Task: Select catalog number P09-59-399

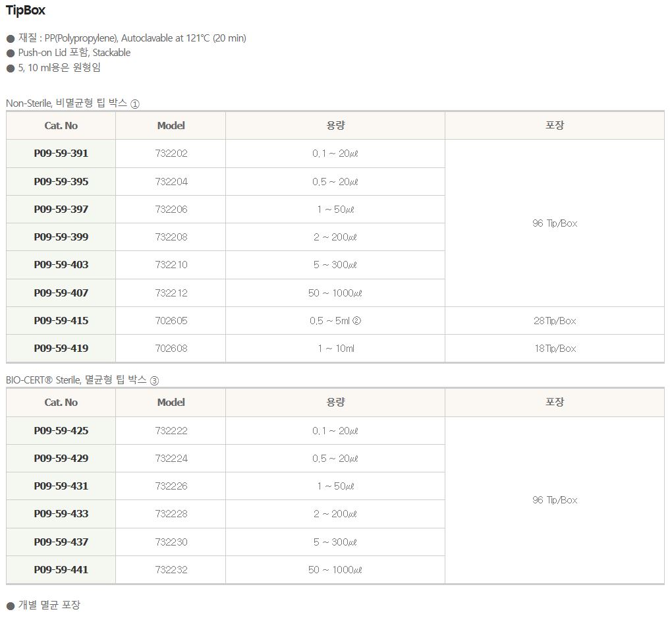Action: click(x=61, y=237)
